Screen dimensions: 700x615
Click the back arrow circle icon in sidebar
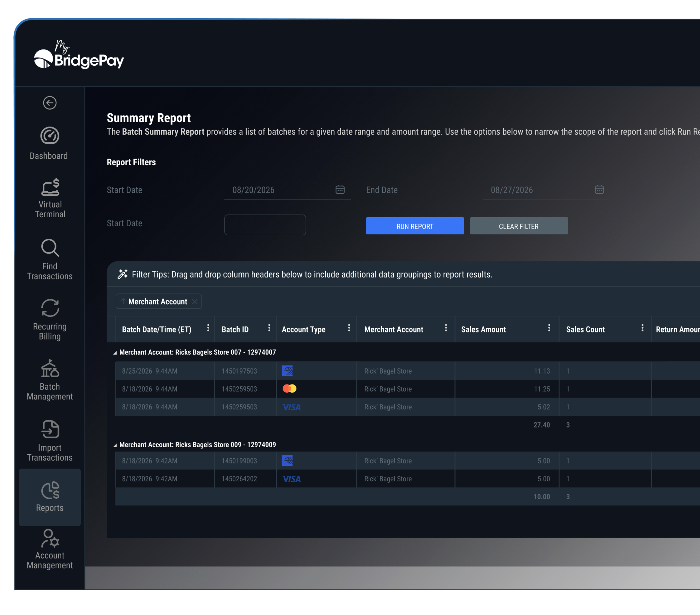tap(50, 103)
